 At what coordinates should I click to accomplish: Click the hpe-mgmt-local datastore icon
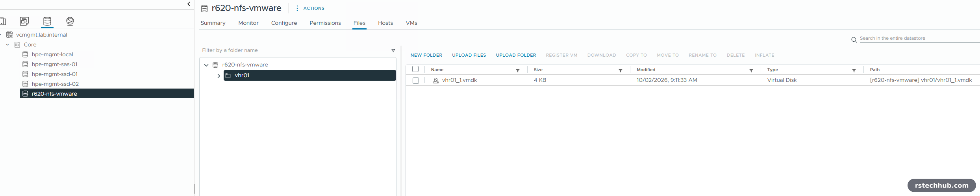click(25, 54)
